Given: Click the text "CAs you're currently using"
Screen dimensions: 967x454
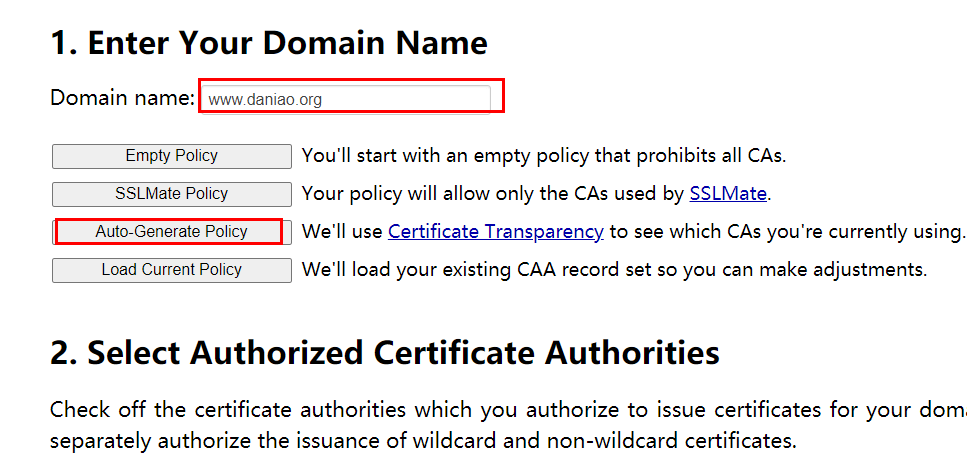Looking at the screenshot, I should (838, 232).
